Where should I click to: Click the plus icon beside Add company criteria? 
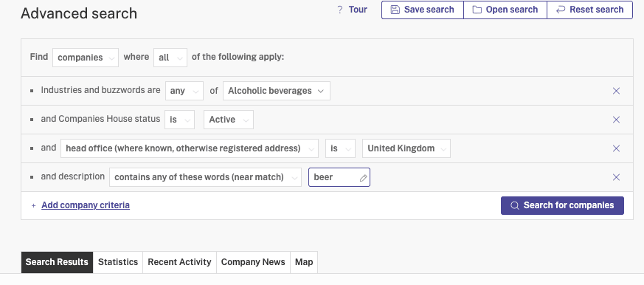point(34,205)
